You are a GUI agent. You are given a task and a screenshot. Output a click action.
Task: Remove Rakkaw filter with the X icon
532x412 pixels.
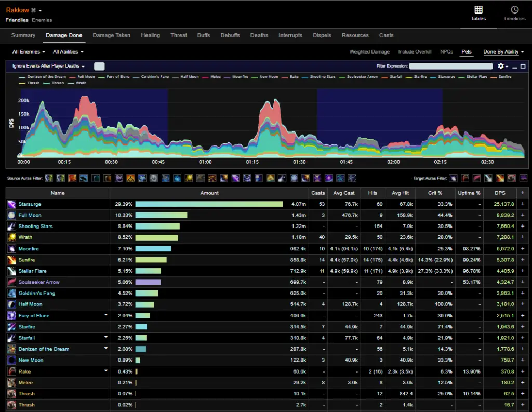pyautogui.click(x=33, y=10)
